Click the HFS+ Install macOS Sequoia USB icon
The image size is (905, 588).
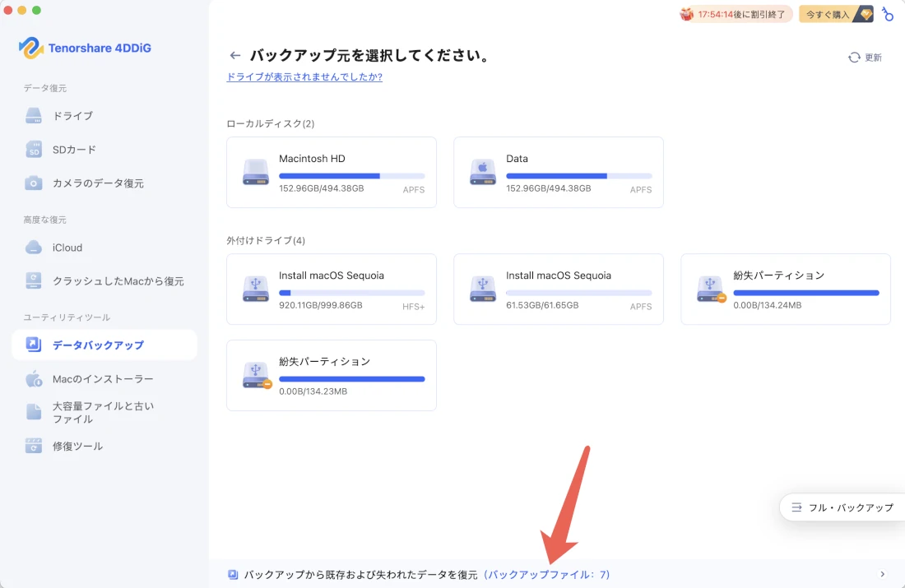(x=256, y=289)
